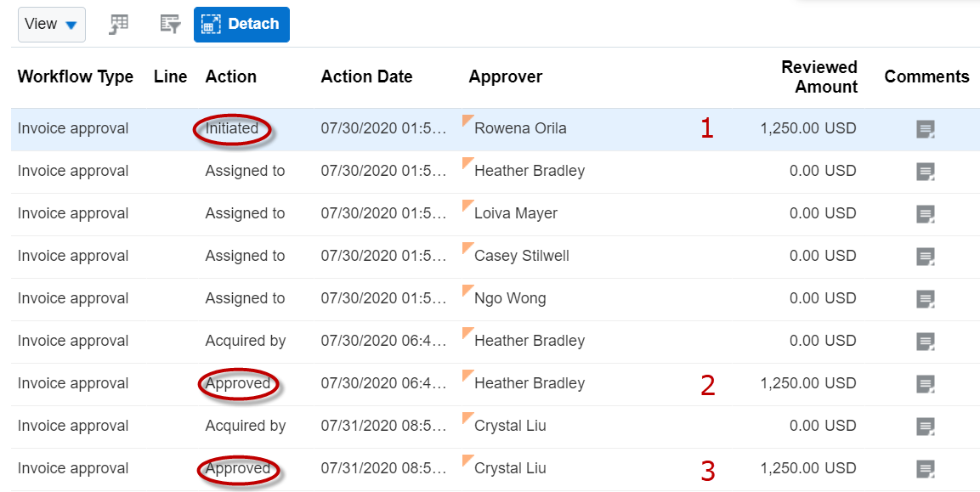Viewport: 980px width, 492px height.
Task: Select the Ngo Wong assigned row
Action: click(x=245, y=299)
